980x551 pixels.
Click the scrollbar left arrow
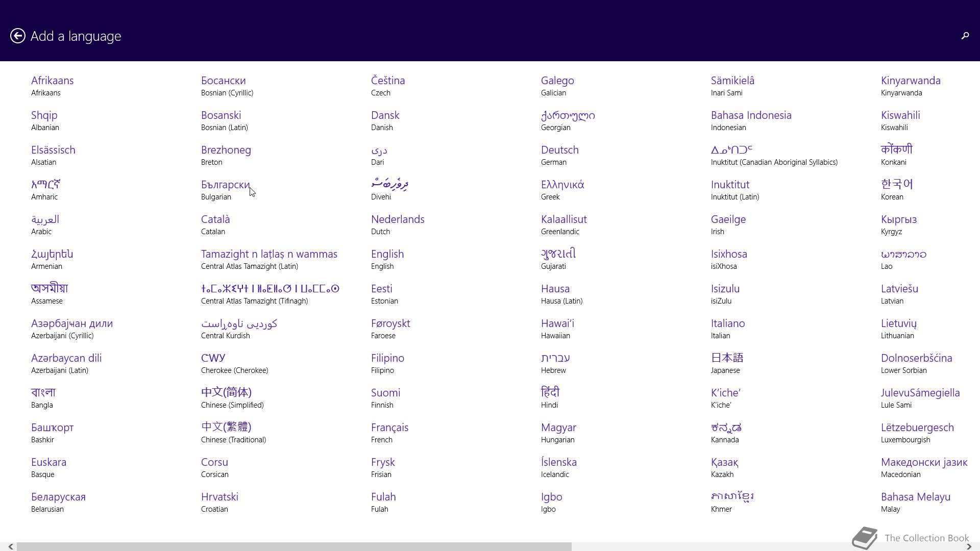[10, 546]
